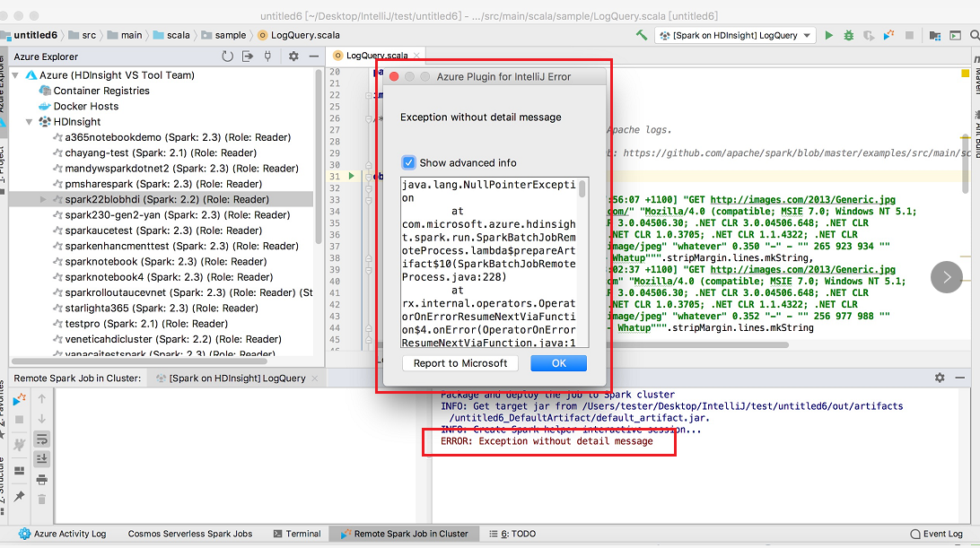
Task: Click the pin icon in Remote Spark Job panel
Action: 19,494
